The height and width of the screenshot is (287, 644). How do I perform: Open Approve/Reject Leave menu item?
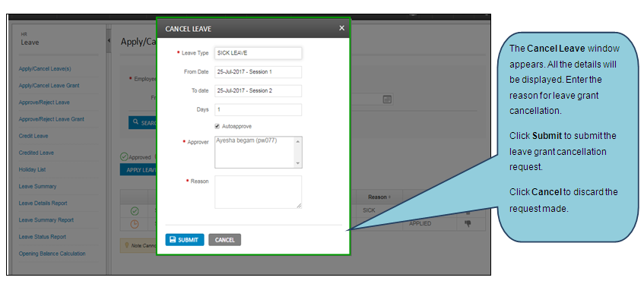(44, 102)
